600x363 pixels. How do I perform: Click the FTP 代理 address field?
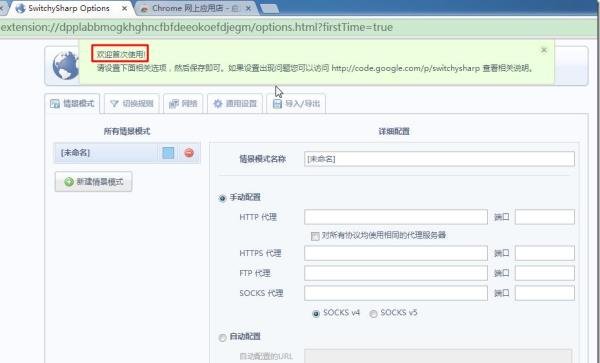[396, 273]
